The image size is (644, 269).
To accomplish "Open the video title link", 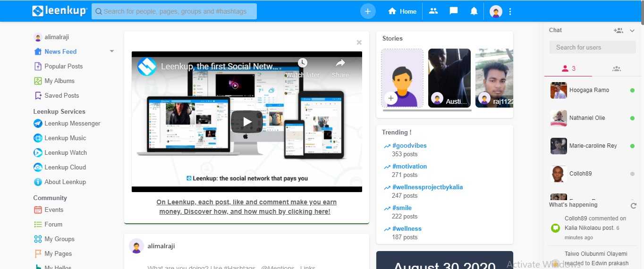I will point(220,67).
